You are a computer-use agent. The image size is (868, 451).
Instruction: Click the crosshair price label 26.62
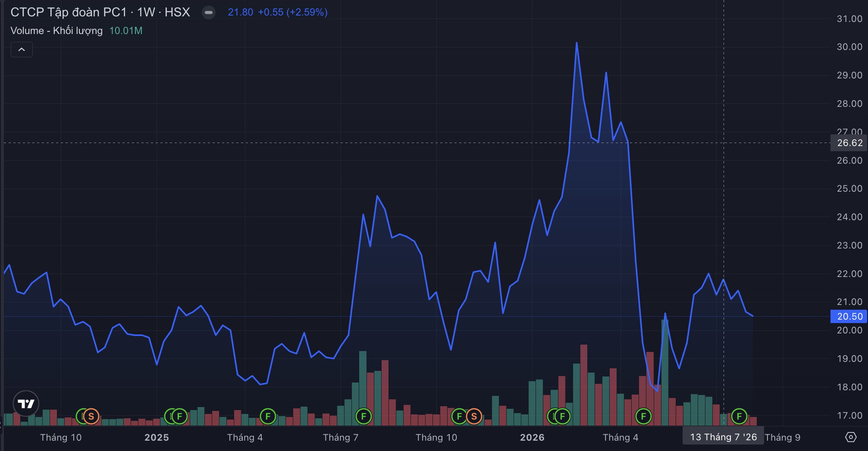coord(849,143)
